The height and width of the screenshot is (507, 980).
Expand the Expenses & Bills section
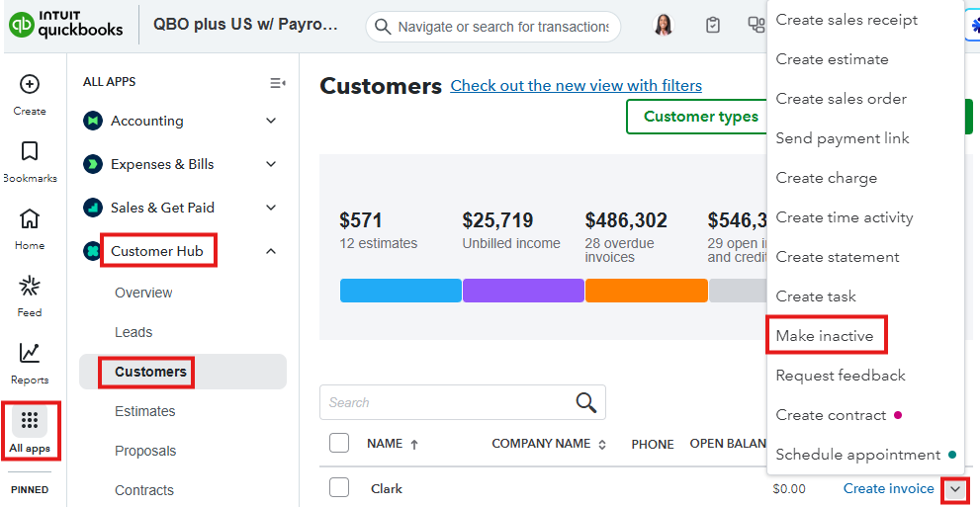tap(271, 164)
